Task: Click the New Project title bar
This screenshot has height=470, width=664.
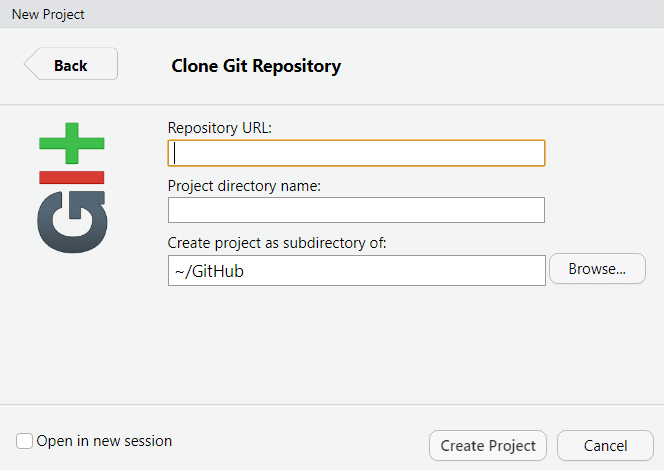Action: (x=48, y=14)
